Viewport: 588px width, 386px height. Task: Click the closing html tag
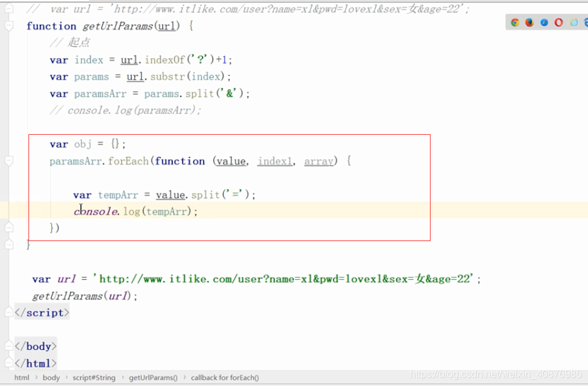(x=35, y=363)
